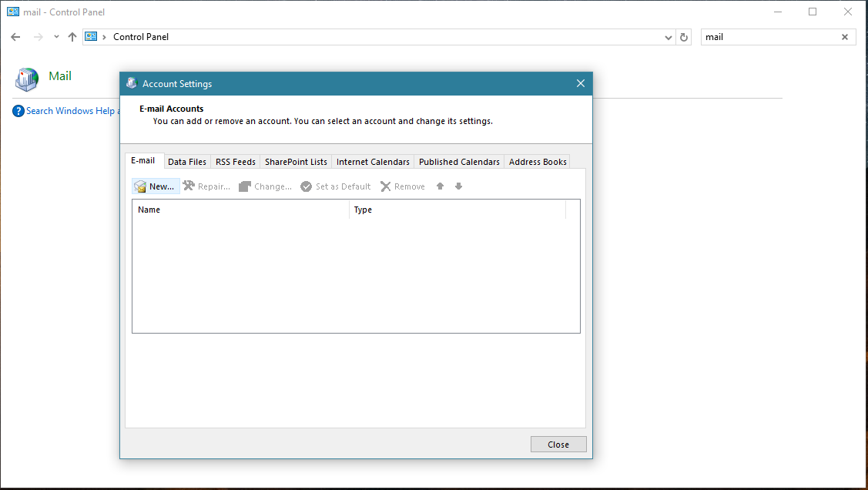Go to the Internet Calendars tab
Viewport: 868px width, 490px height.
(x=373, y=162)
